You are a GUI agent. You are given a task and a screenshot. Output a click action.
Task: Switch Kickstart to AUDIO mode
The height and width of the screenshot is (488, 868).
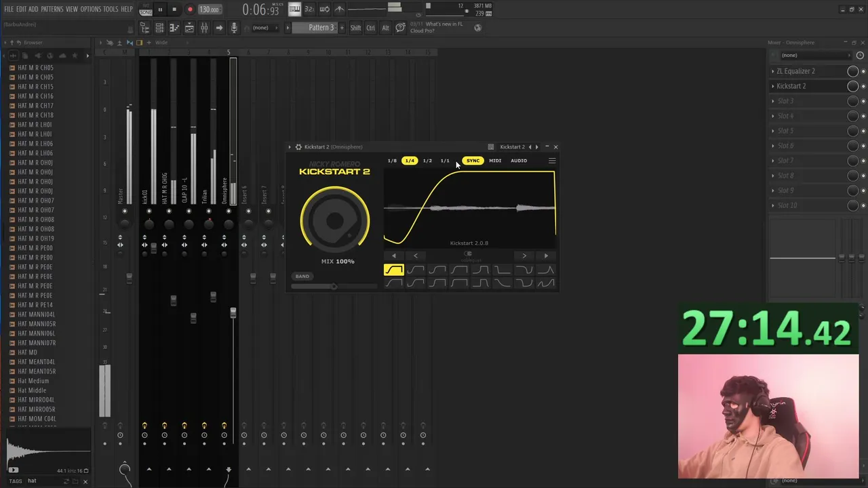519,161
